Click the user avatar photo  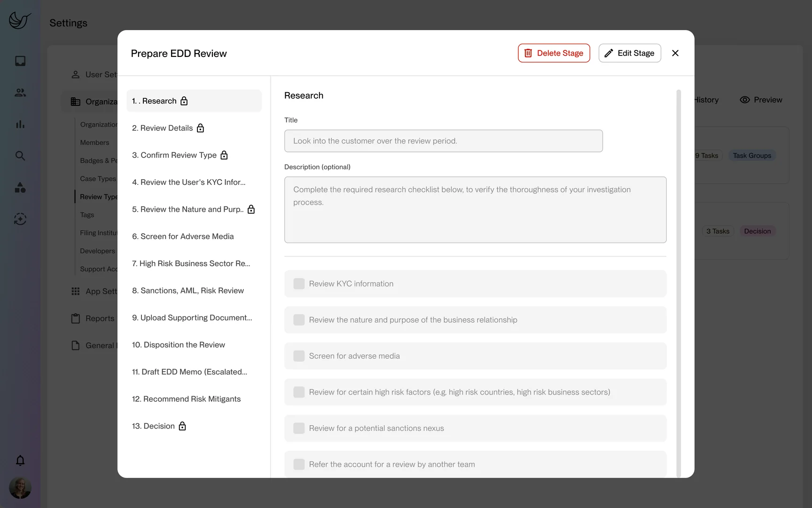[20, 488]
